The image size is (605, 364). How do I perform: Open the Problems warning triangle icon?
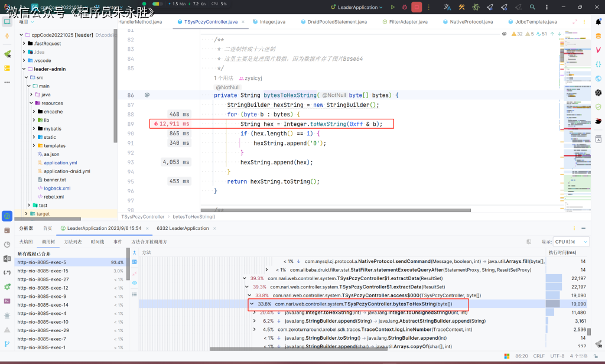[7, 330]
